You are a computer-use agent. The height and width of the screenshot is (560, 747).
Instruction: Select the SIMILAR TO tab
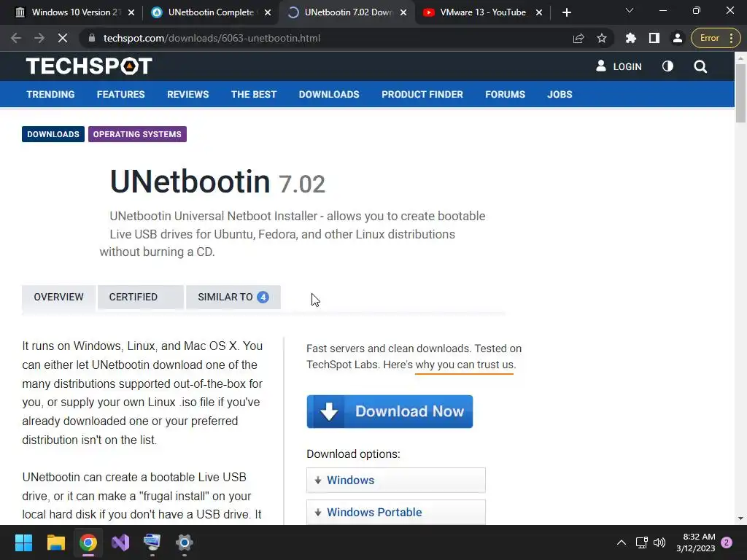pos(233,297)
